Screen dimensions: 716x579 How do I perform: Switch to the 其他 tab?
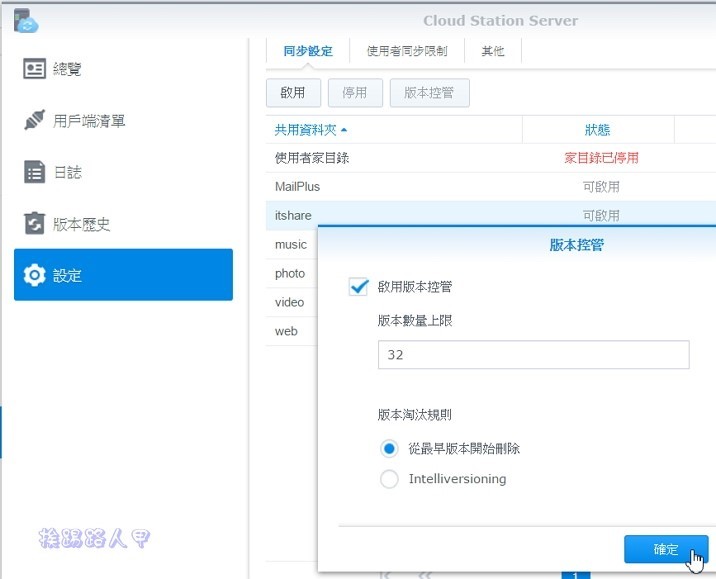[493, 51]
